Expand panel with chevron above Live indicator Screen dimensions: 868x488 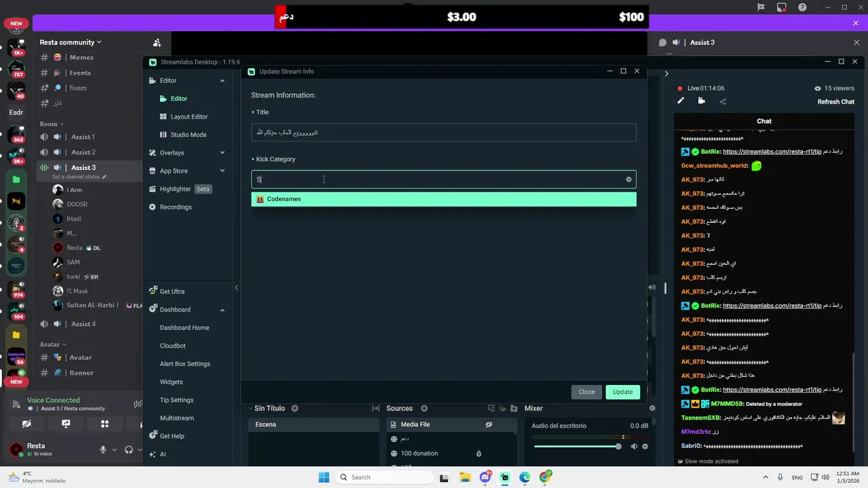(x=666, y=73)
